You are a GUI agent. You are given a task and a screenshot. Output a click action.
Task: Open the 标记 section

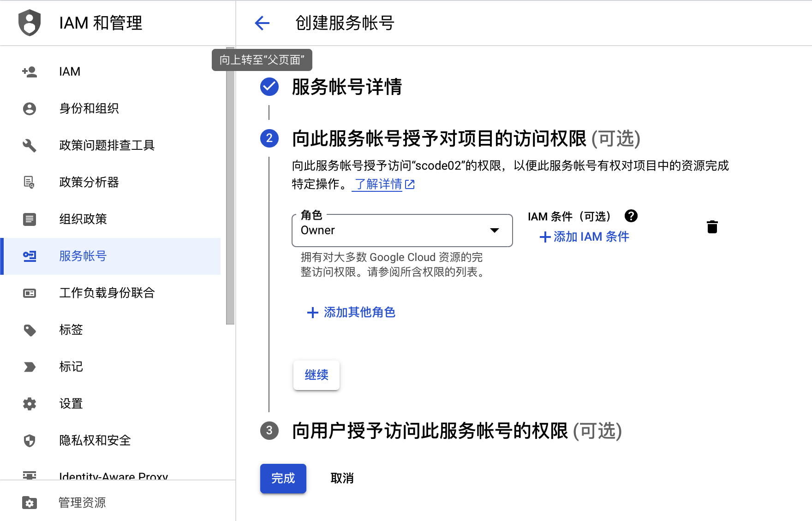[x=71, y=367]
